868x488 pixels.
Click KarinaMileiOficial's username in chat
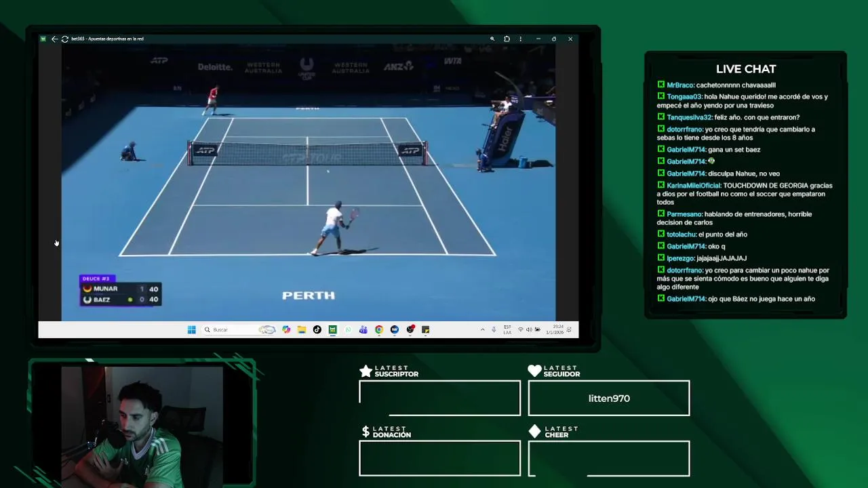[694, 185]
